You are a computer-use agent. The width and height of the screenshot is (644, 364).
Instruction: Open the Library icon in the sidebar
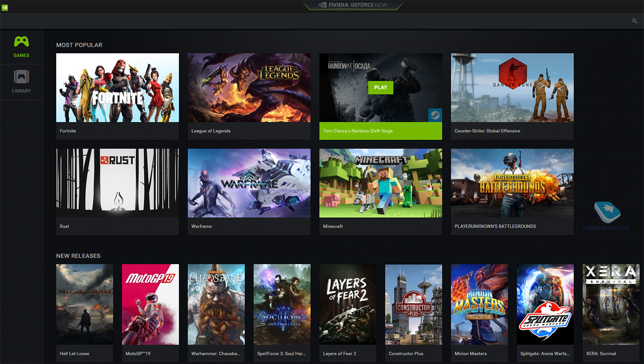21,76
